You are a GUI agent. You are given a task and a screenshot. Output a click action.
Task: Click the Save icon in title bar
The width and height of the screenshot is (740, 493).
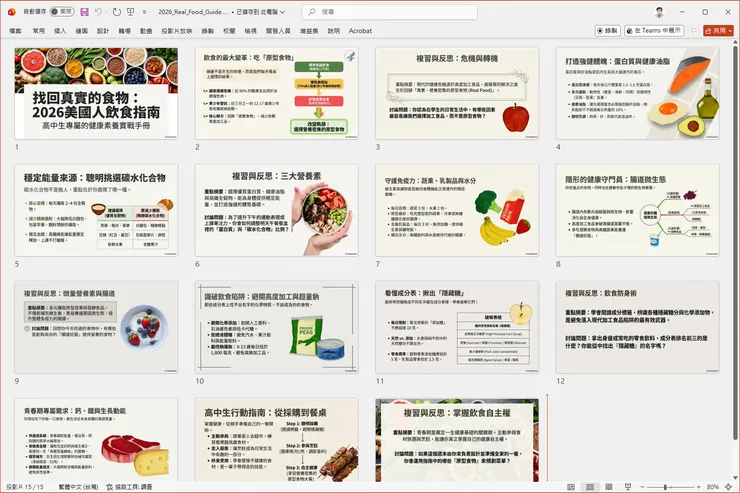pos(84,12)
